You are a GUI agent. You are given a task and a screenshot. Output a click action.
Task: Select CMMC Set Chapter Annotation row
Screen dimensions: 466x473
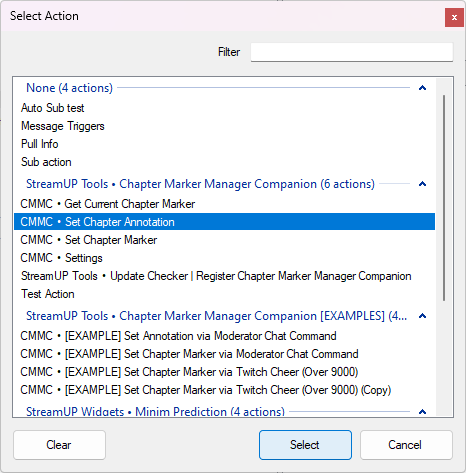(x=224, y=222)
